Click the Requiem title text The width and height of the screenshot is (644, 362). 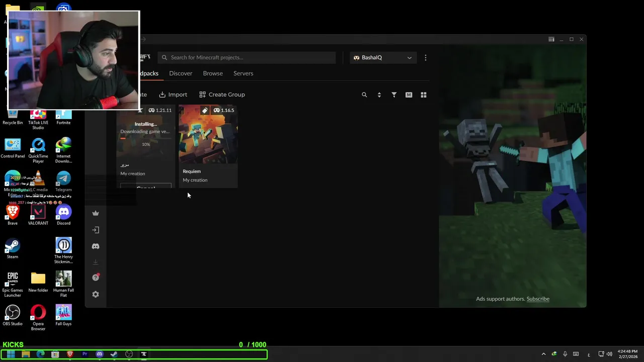(x=192, y=171)
